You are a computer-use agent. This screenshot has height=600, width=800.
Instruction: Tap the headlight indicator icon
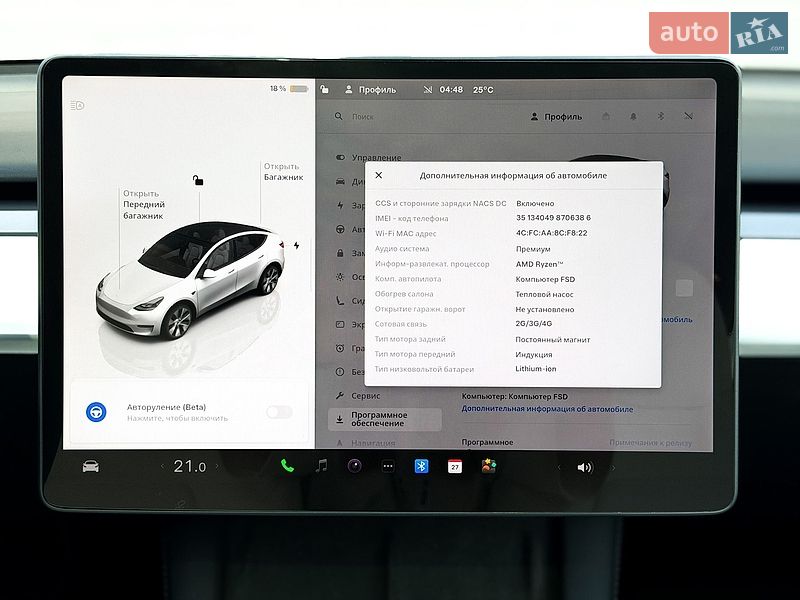(78, 106)
